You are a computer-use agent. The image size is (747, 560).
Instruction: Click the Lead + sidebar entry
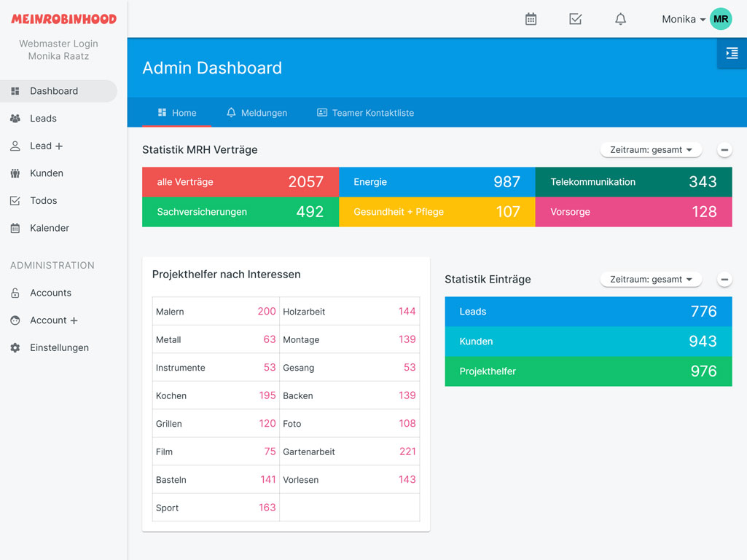coord(41,146)
